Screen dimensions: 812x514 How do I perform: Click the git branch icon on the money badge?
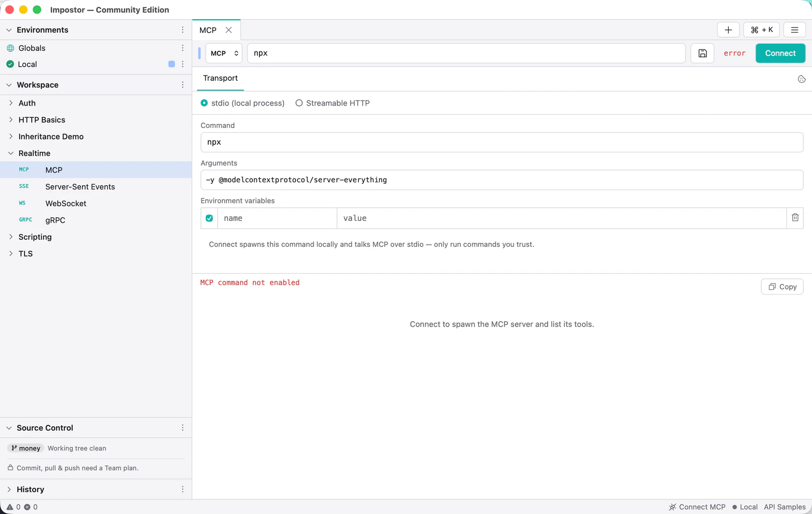14,448
